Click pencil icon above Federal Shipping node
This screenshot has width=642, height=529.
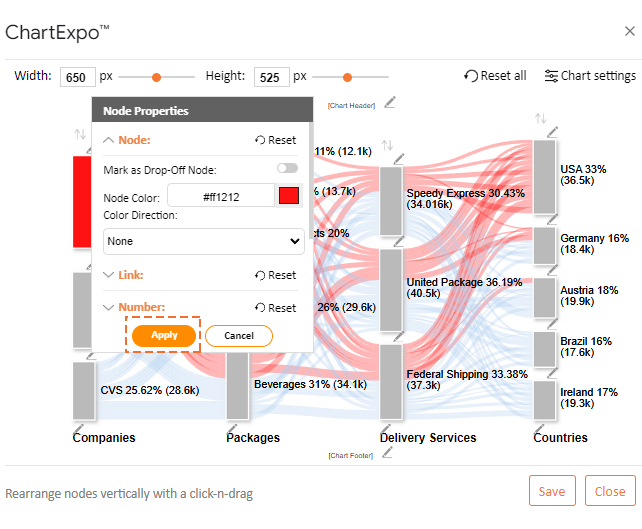[399, 337]
